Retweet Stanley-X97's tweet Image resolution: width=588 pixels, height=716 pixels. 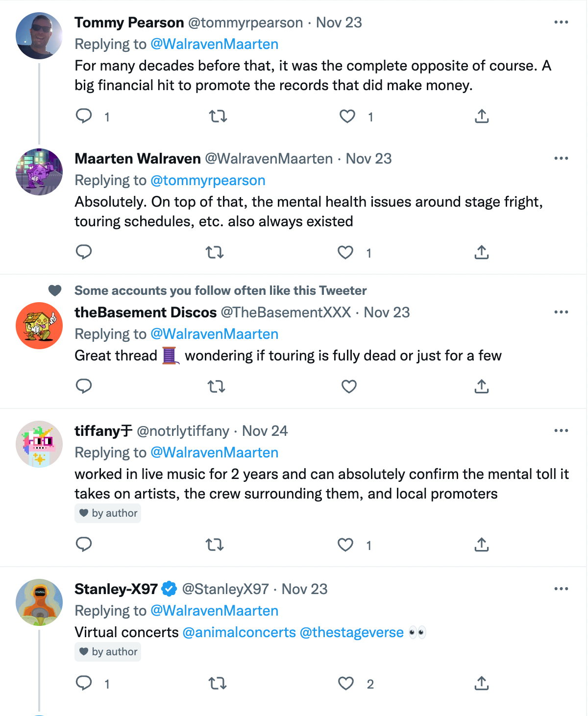[218, 683]
